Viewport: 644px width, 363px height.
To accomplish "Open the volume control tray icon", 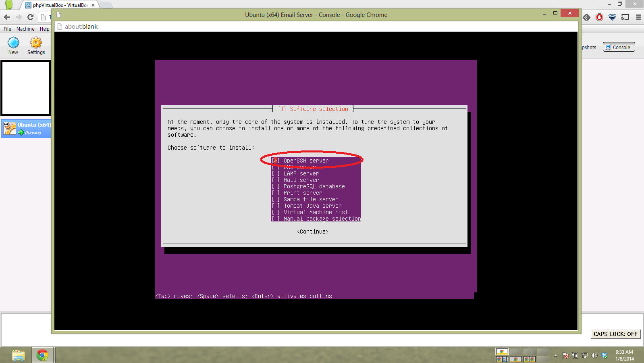I will click(x=594, y=355).
